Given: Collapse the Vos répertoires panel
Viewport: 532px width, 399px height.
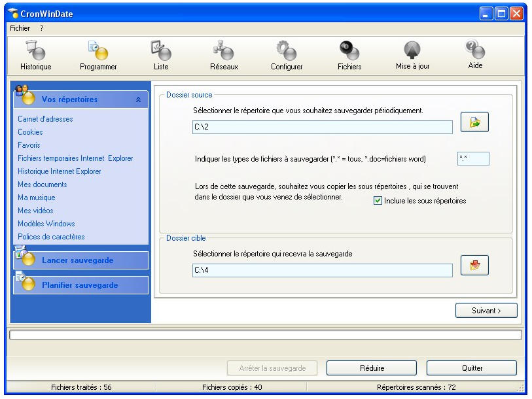Looking at the screenshot, I should tap(137, 100).
